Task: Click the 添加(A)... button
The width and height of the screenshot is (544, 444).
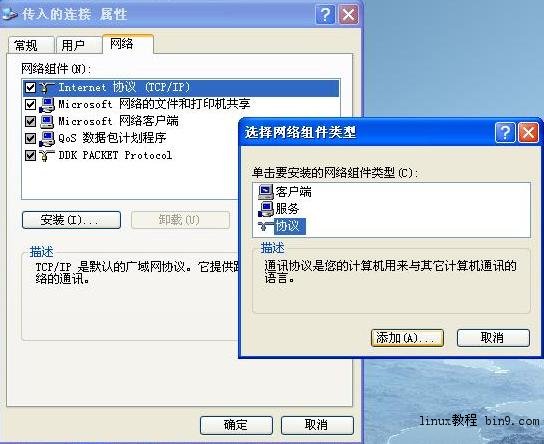Action: pyautogui.click(x=407, y=338)
